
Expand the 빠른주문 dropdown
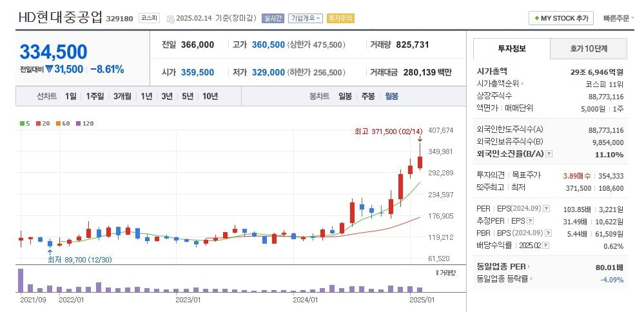tap(618, 18)
